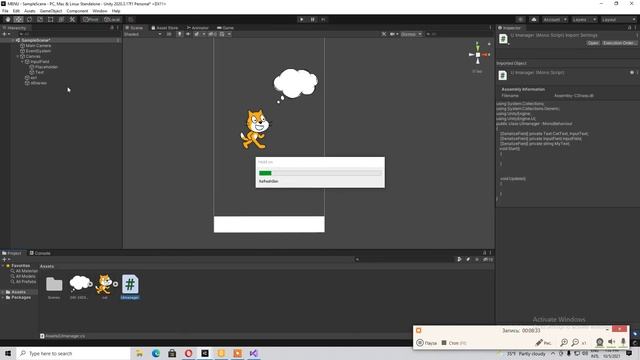Screen dimensions: 640x360
Task: Open the Gizmos dropdown in Scene view
Action: click(x=411, y=34)
